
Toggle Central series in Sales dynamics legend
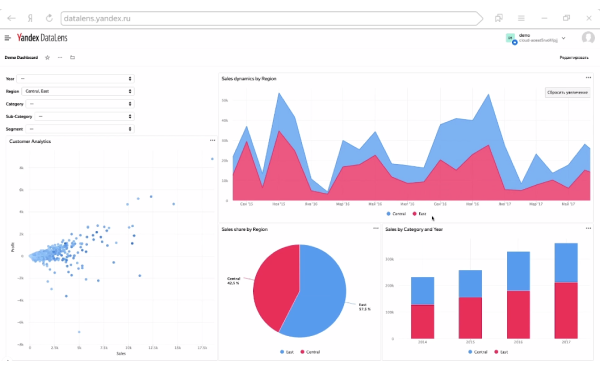coord(396,214)
